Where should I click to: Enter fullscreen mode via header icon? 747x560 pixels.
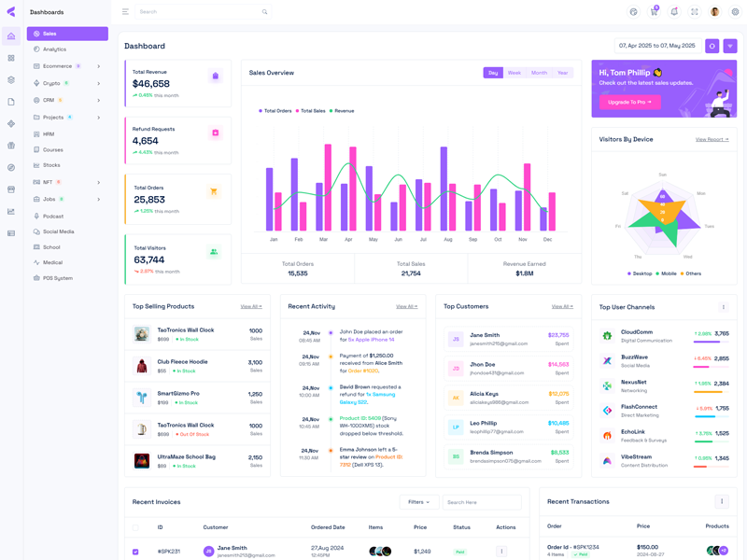pyautogui.click(x=695, y=12)
